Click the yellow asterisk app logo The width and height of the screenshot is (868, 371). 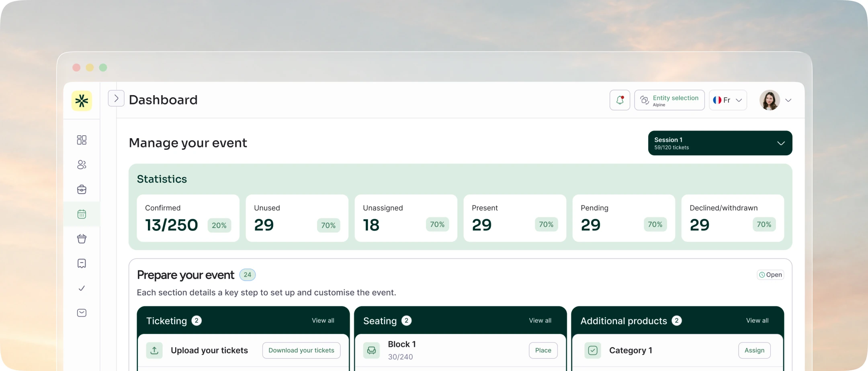point(82,100)
